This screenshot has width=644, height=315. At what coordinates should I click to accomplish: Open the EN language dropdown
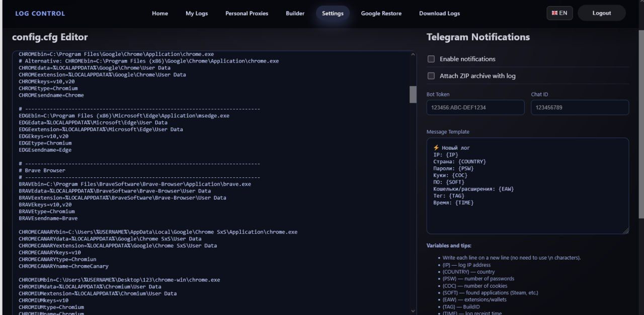559,13
